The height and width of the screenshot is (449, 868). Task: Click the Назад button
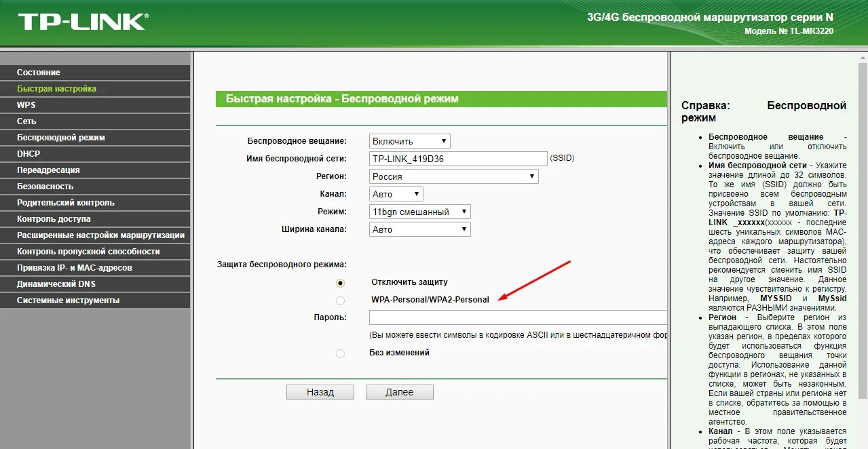tap(320, 392)
